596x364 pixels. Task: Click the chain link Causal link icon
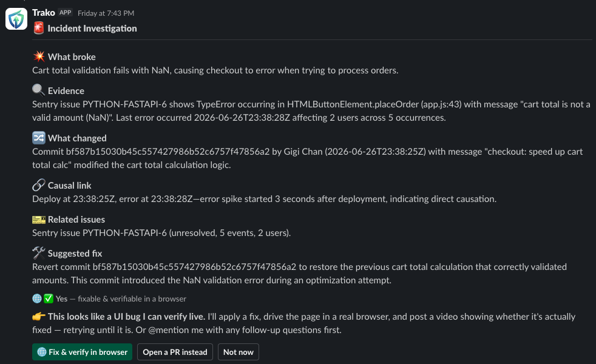39,185
